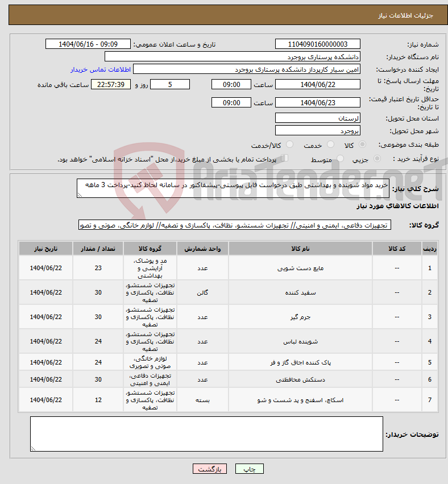448x484 pixels.
Task: Click the تعداد / مقدار column header
Action: (98, 249)
